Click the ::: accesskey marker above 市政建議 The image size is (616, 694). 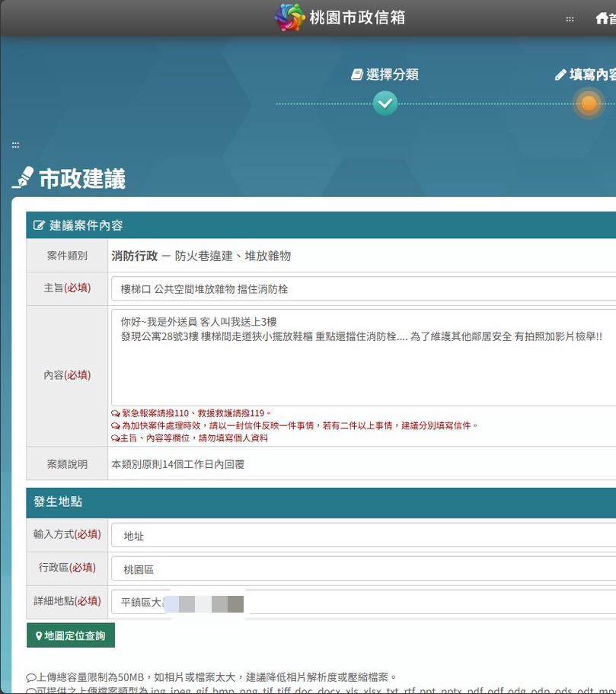coord(15,145)
